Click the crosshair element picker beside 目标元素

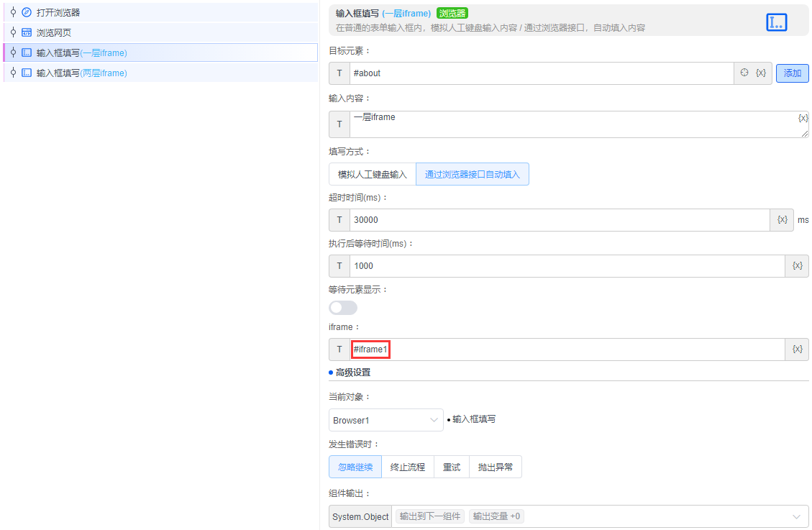743,73
